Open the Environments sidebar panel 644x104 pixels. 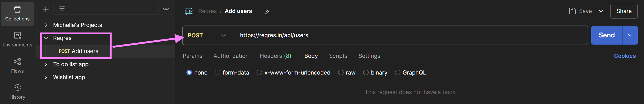(x=17, y=40)
